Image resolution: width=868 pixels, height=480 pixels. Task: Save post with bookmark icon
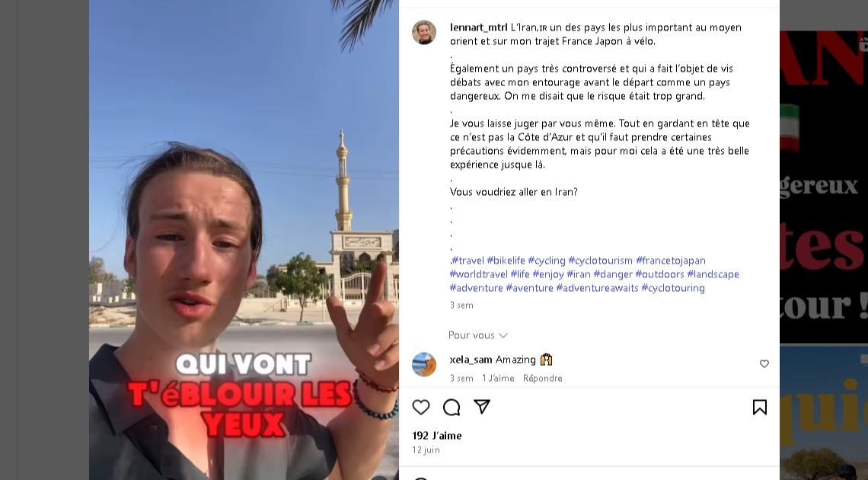point(760,408)
